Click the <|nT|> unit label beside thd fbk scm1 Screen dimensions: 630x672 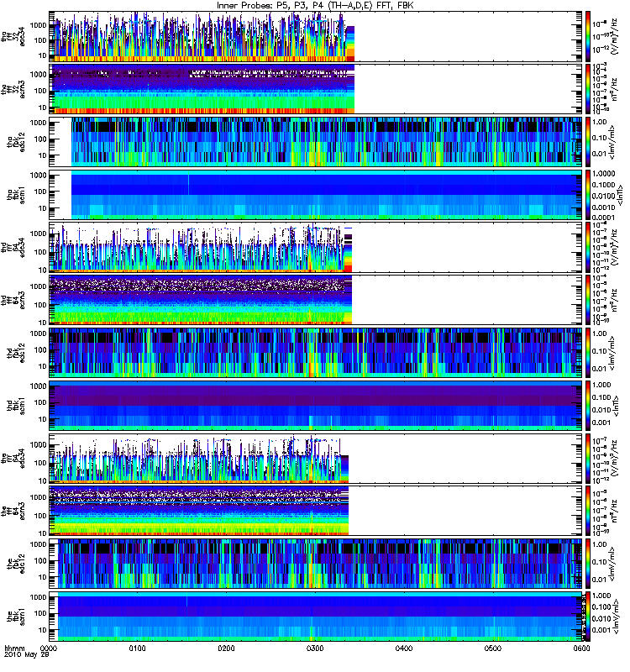(617, 406)
